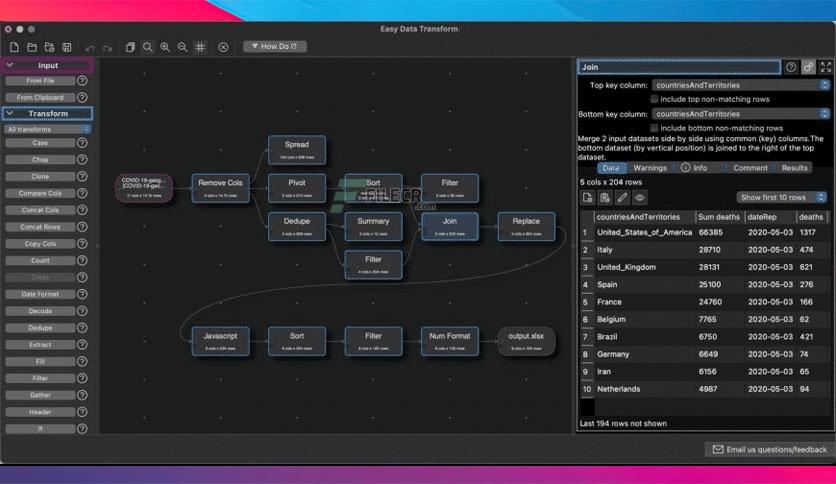The height and width of the screenshot is (484, 836).
Task: Collapse the Input section header
Action: pyautogui.click(x=48, y=65)
